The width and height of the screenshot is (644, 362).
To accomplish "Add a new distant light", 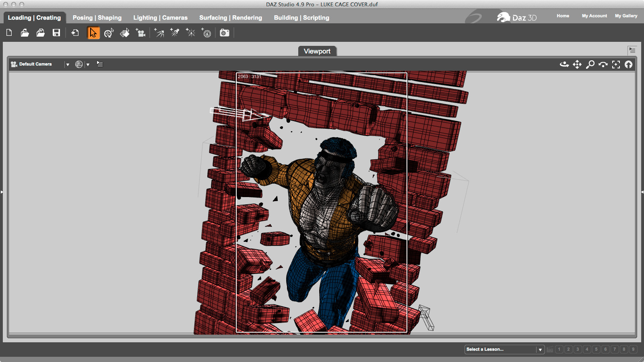I will click(159, 33).
